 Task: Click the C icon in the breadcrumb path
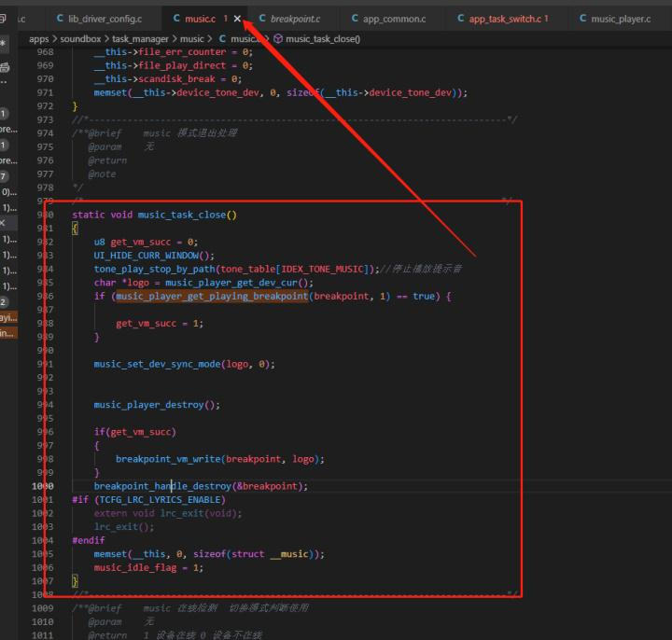point(222,38)
